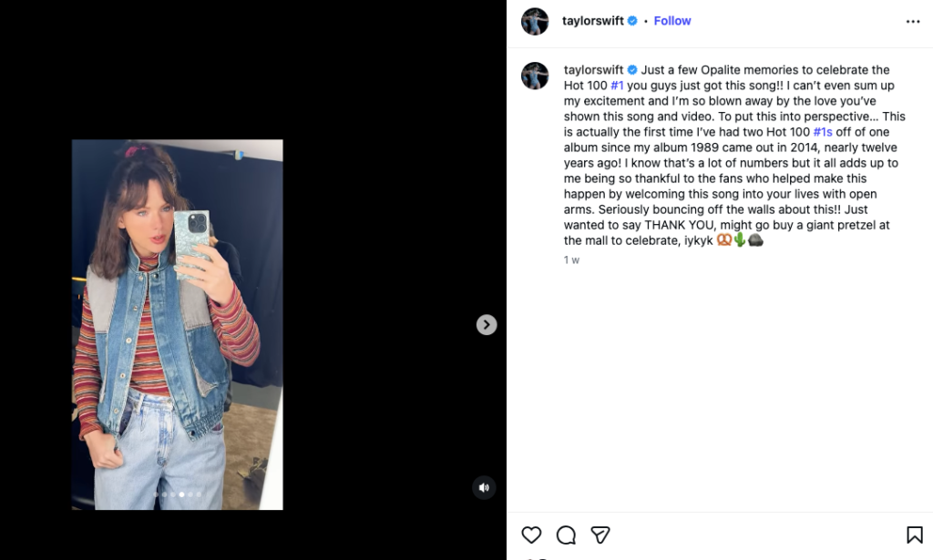Click the pretzel emoji in the caption
The width and height of the screenshot is (933, 560).
click(x=723, y=240)
